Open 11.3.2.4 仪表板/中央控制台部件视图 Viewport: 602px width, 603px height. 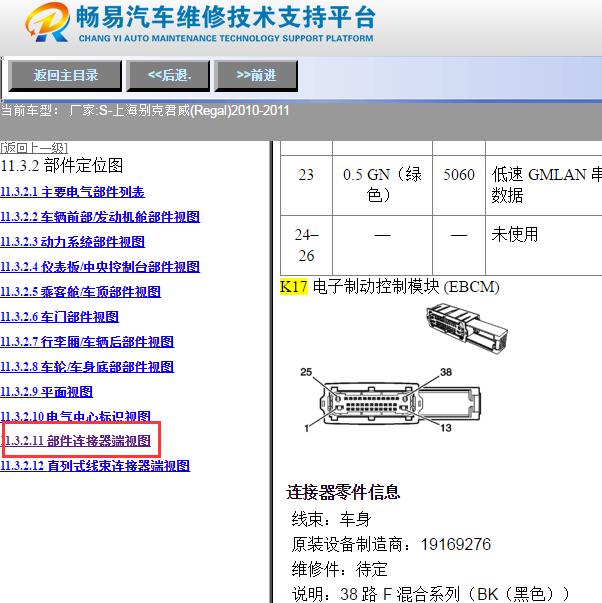coord(100,267)
